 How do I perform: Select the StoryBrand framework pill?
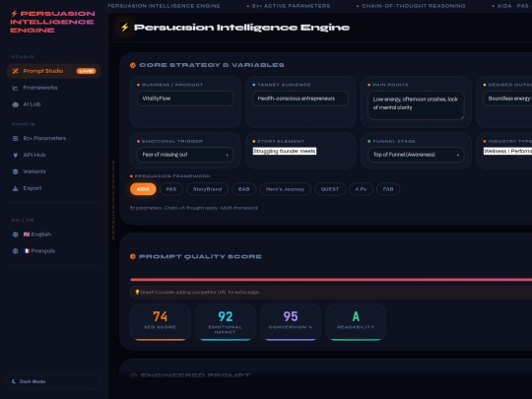tap(207, 189)
